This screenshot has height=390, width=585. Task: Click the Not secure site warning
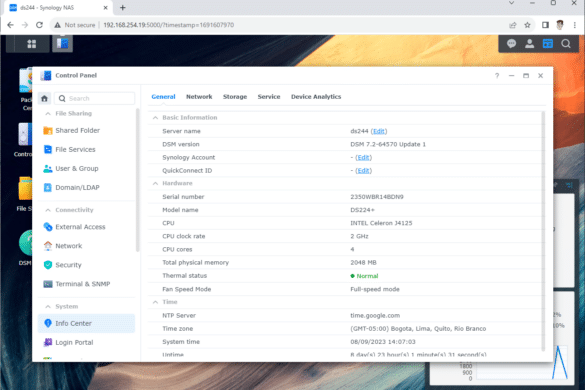click(x=75, y=25)
